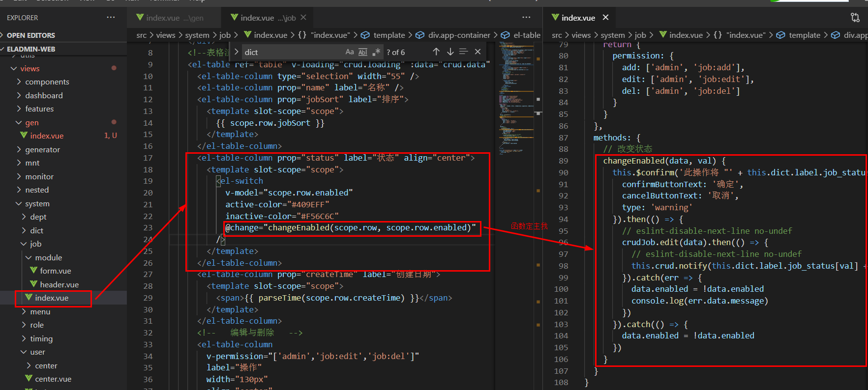Click system breadcrumb in left editor
Viewport: 868px width, 390px height.
click(x=197, y=35)
